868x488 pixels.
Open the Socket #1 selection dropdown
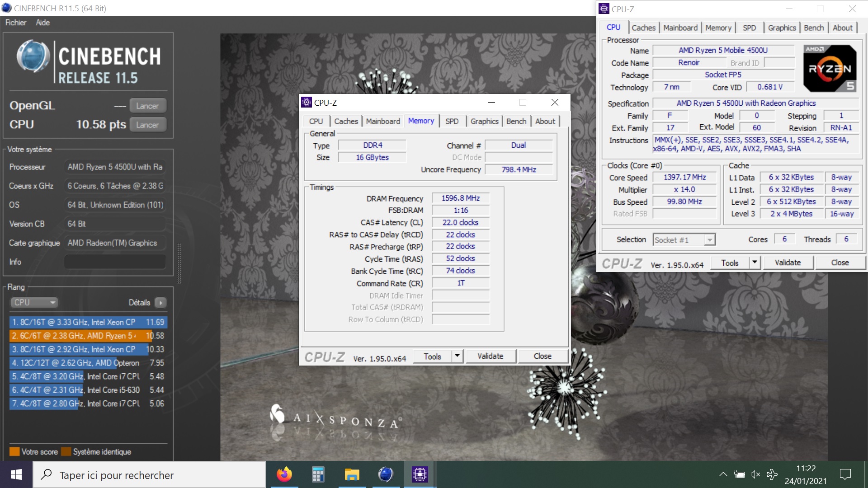(684, 240)
